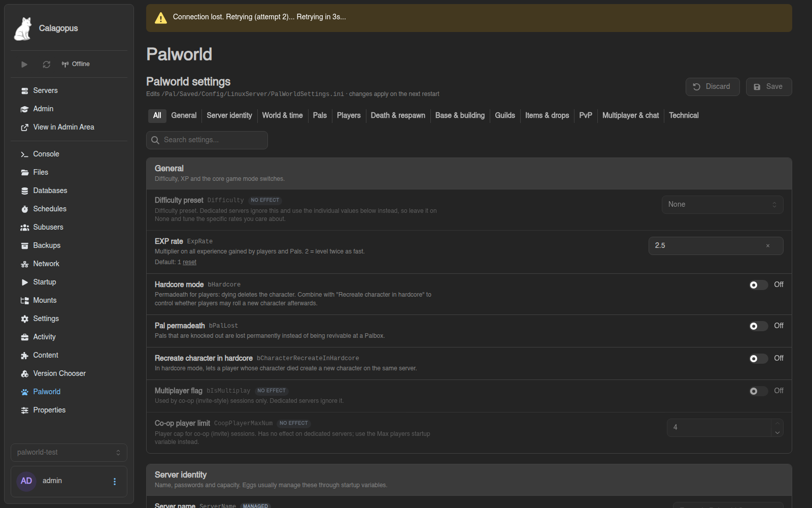Switch to the Technical tab
812x508 pixels.
coord(684,115)
